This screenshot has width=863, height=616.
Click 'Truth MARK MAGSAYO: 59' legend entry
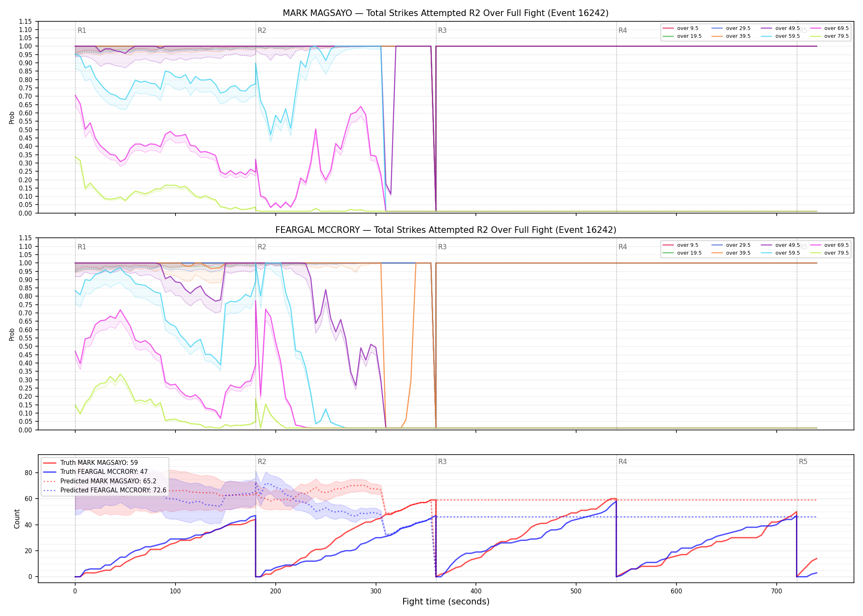90,463
